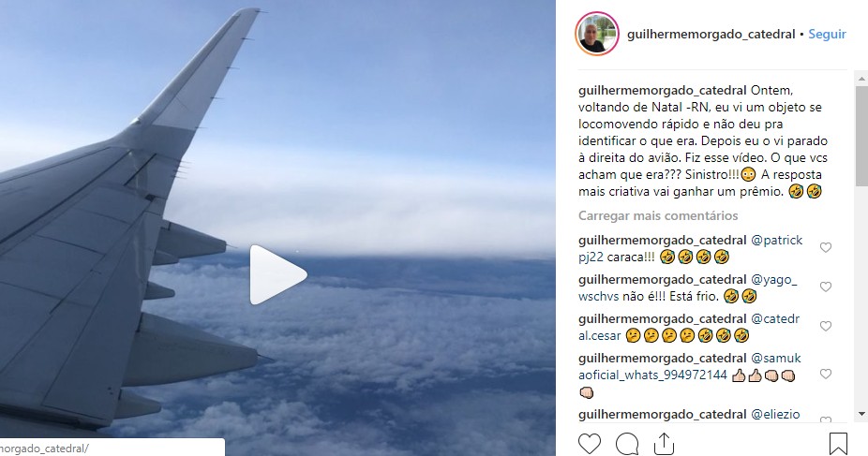
Task: Load more comments with Carregar mais comentários
Action: tap(658, 215)
